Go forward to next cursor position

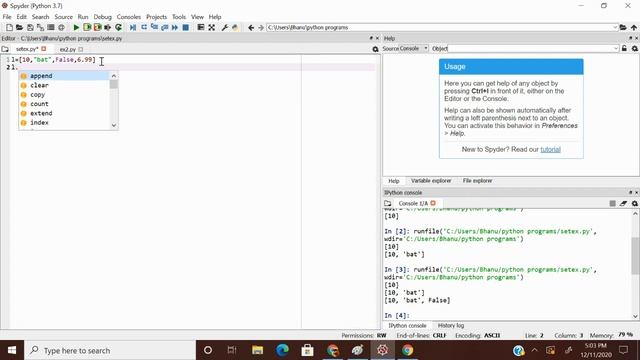point(261,27)
